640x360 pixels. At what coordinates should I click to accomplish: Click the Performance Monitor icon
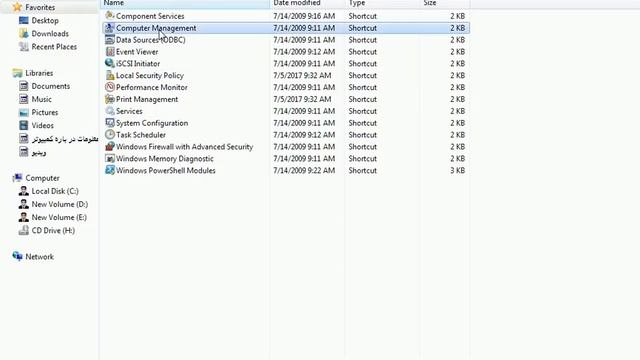click(109, 87)
